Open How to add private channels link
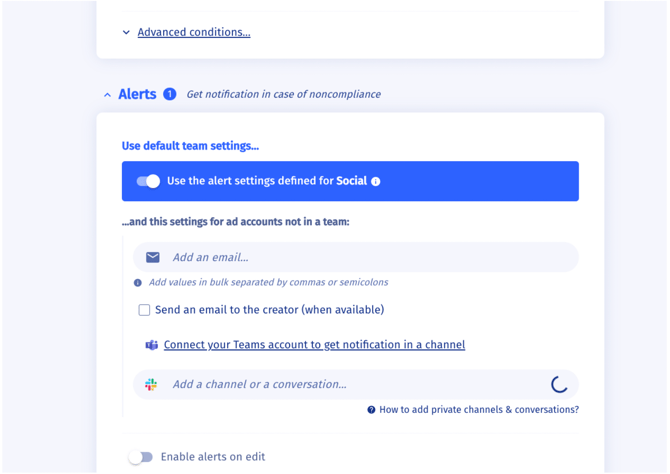Screen dimensions: 670x474 click(x=479, y=410)
